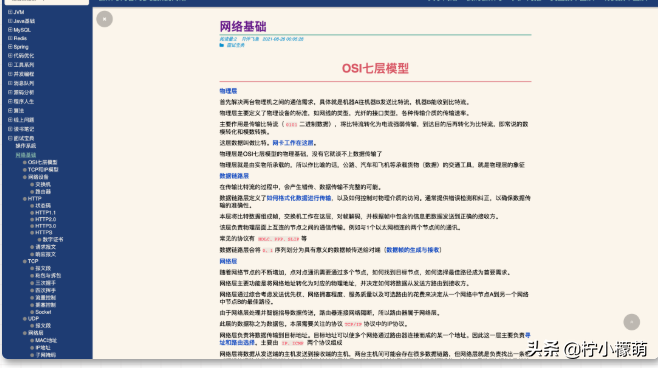Viewport: 658px width, 368px height.
Task: Jump to 流量控制 in the outline
Action: [x=45, y=298]
